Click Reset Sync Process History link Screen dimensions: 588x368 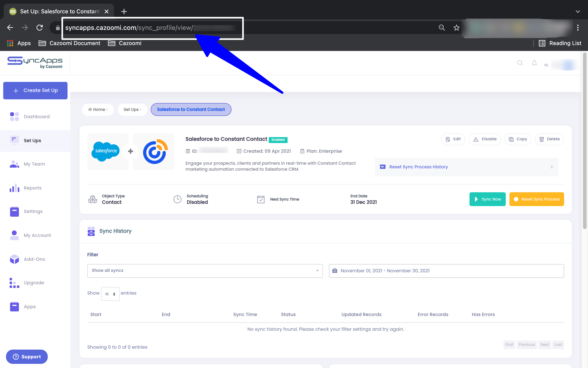(x=418, y=167)
